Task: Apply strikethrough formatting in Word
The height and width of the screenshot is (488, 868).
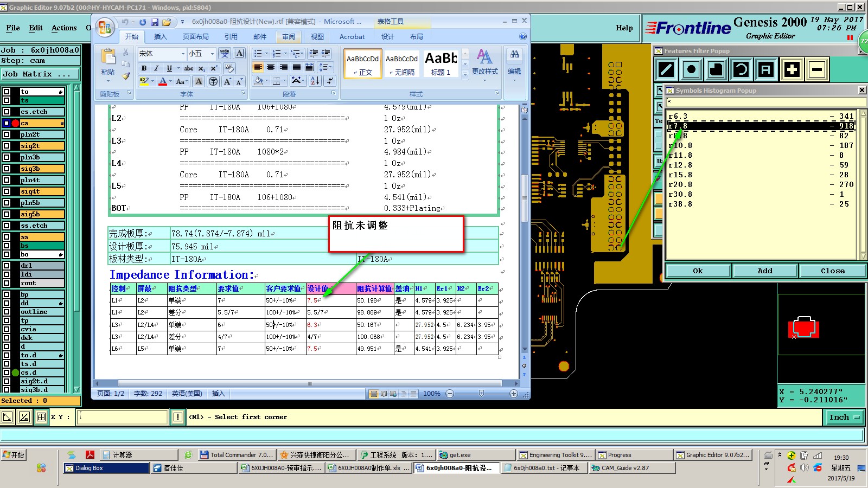Action: pyautogui.click(x=188, y=68)
